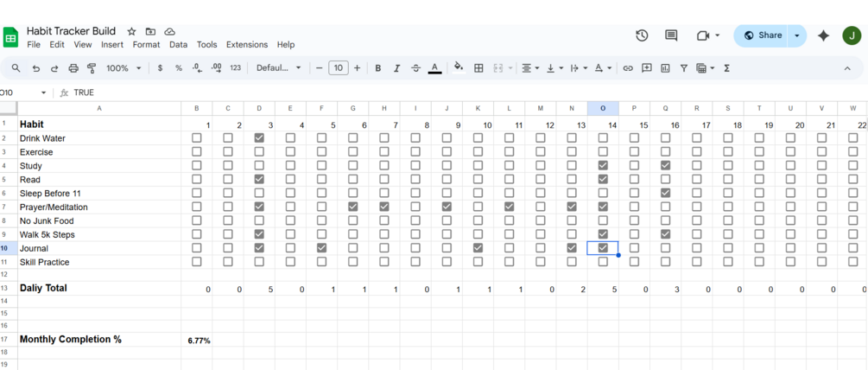Screen dimensions: 868x370
Task: Decrease decimal places
Action: click(x=197, y=68)
